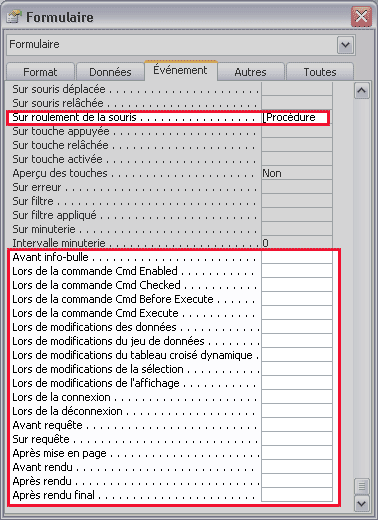The width and height of the screenshot is (378, 520).
Task: Click the Intervalle minuterie value 0
Action: tap(297, 243)
